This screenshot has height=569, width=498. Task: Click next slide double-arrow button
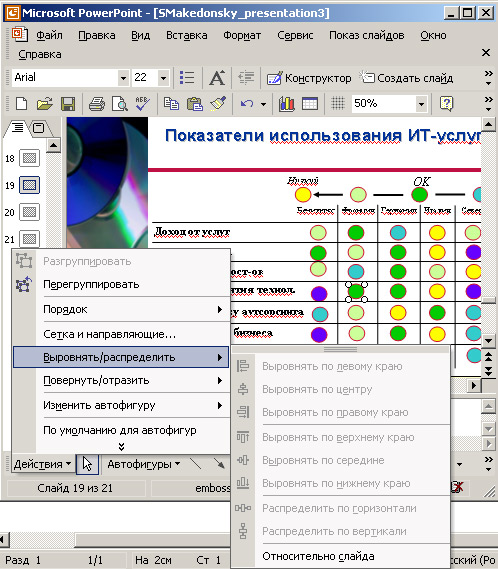tap(489, 371)
